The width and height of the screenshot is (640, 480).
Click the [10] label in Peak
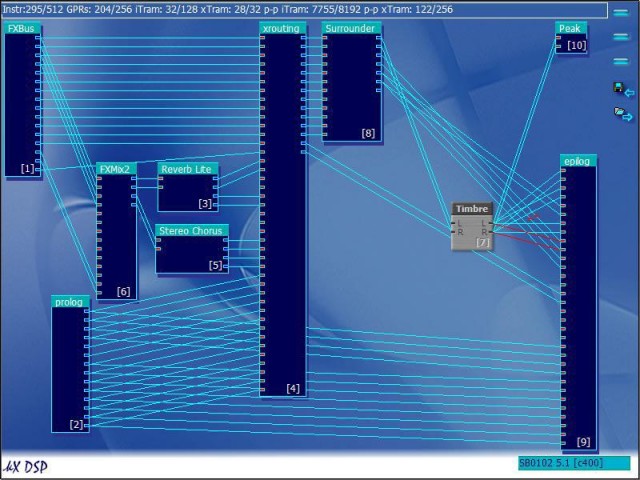click(577, 45)
